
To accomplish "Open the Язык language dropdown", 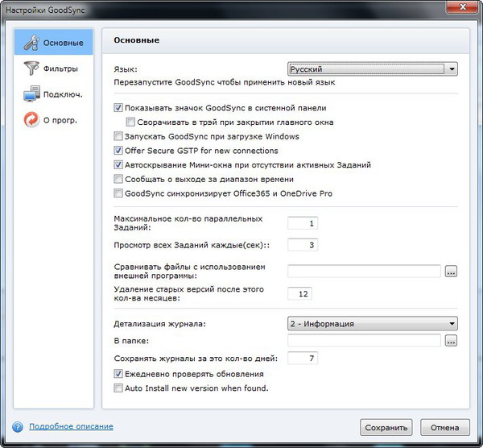I will pos(373,69).
